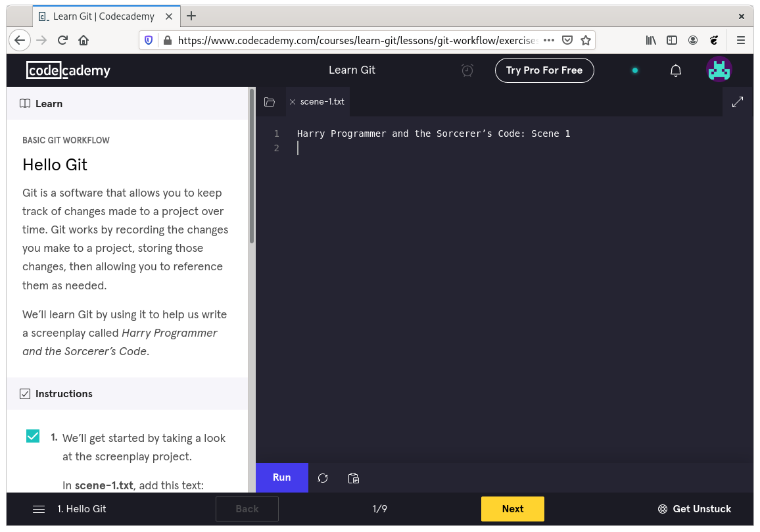Open the address bar overflow menu
The image size is (760, 532).
point(549,40)
